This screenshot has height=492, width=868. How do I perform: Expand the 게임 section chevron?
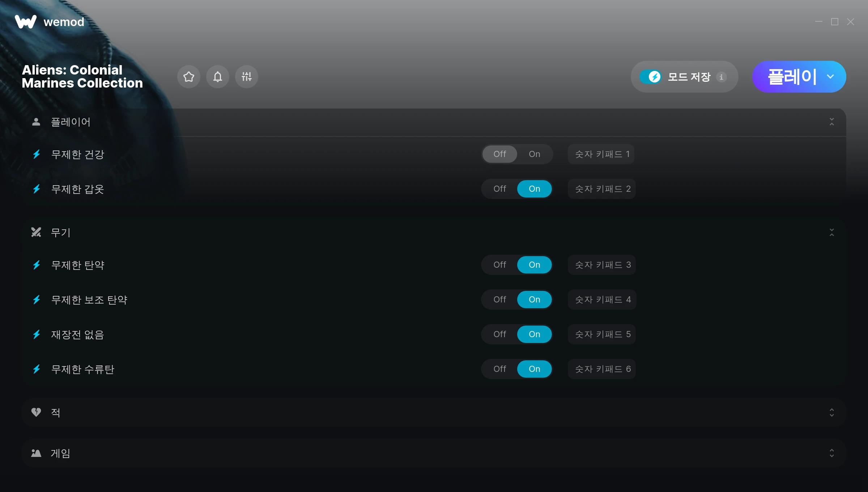pyautogui.click(x=832, y=453)
